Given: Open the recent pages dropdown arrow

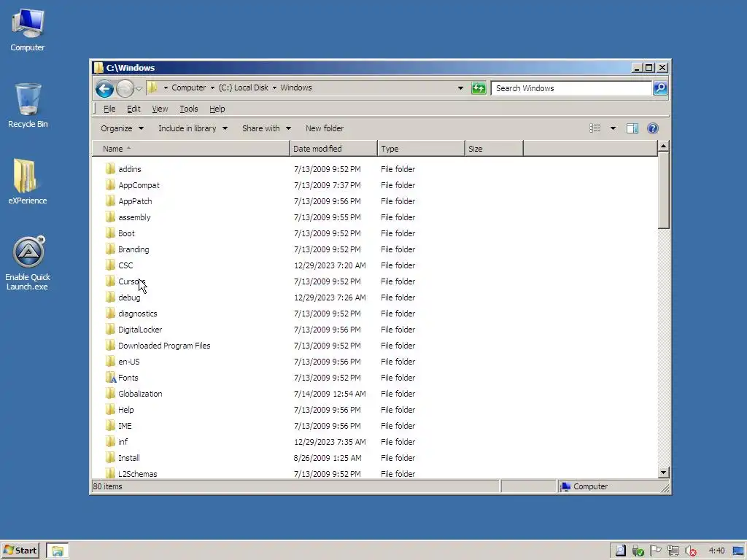Looking at the screenshot, I should (x=139, y=88).
